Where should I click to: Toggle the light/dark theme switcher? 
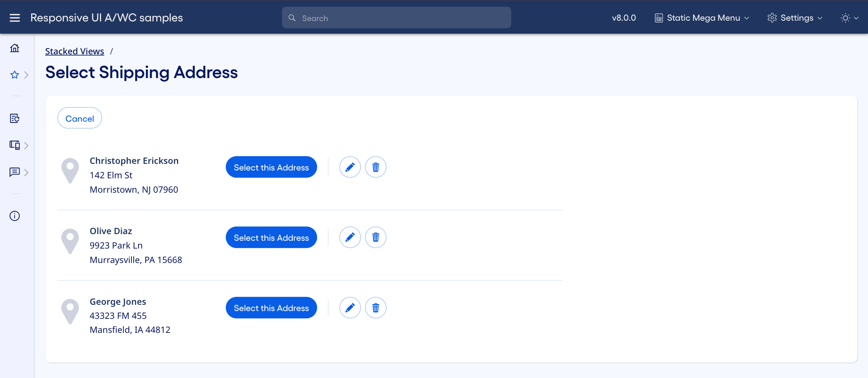[849, 18]
